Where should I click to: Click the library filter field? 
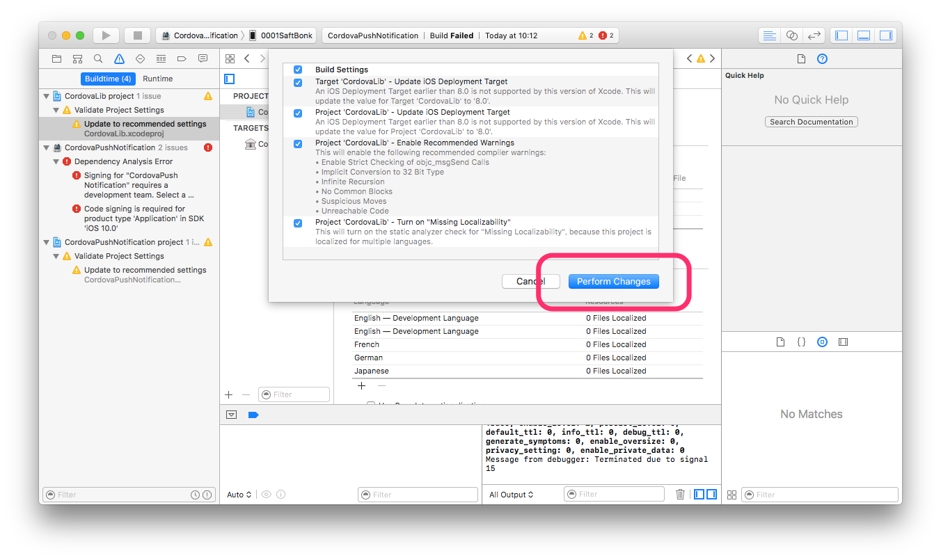[x=819, y=495]
